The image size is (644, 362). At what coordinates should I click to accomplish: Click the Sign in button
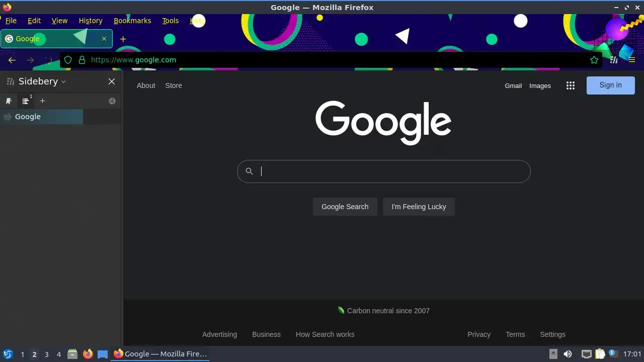click(611, 85)
